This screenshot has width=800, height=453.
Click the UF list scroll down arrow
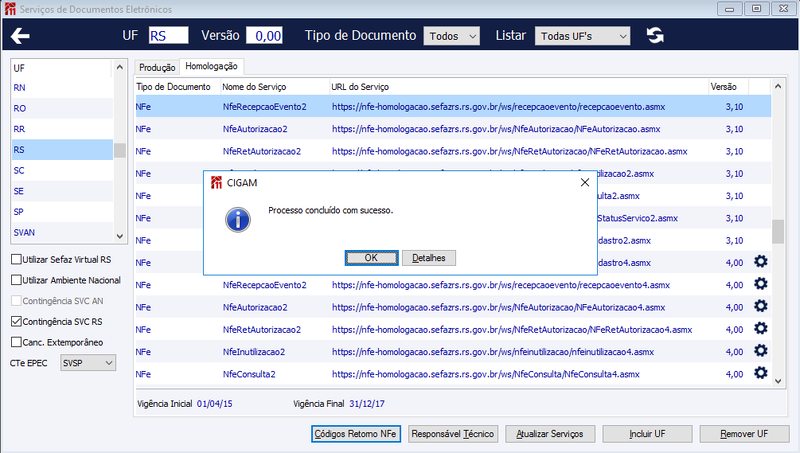coord(119,236)
